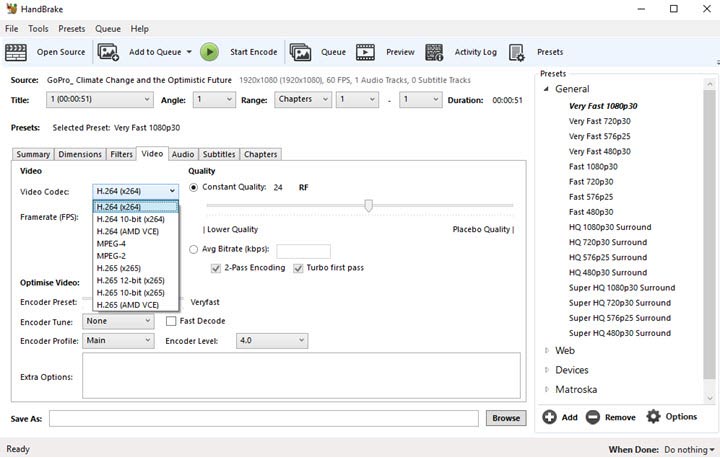720x458 pixels.
Task: Switch to the Audio tab
Action: pyautogui.click(x=182, y=154)
